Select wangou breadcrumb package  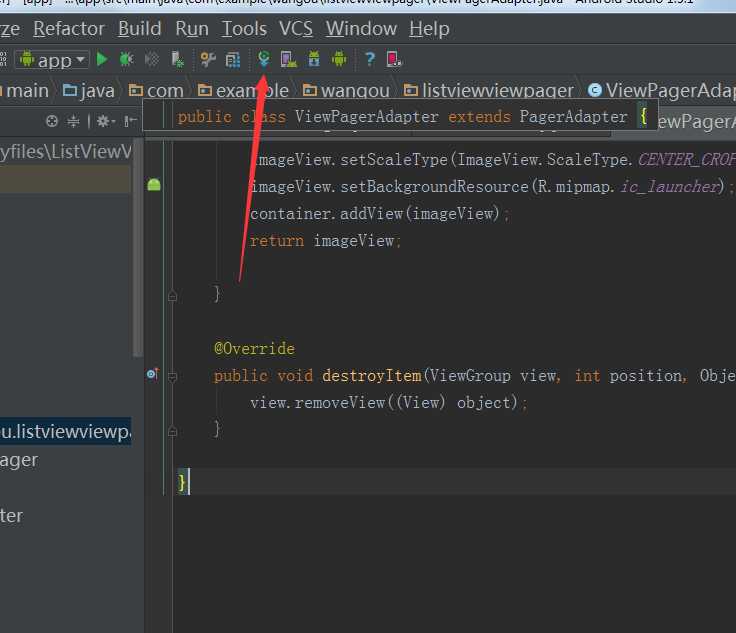point(346,91)
